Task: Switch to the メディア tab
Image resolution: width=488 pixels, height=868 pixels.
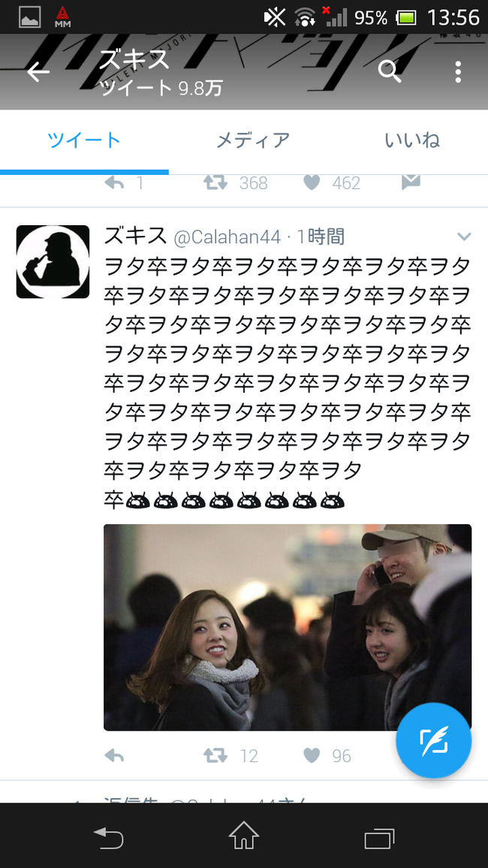Action: tap(253, 140)
